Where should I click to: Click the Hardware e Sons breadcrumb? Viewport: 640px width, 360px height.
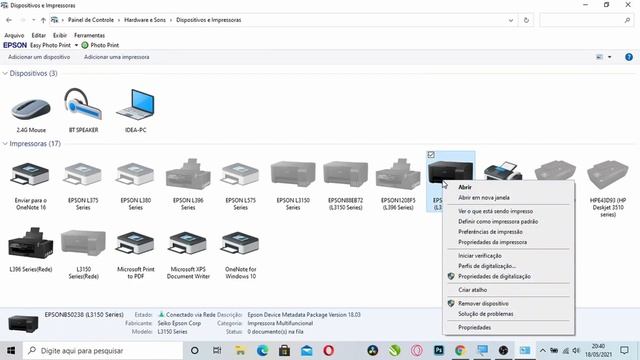pyautogui.click(x=145, y=20)
